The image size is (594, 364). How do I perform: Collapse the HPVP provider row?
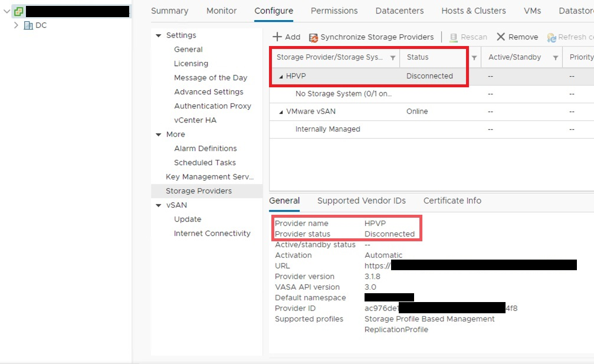point(281,76)
